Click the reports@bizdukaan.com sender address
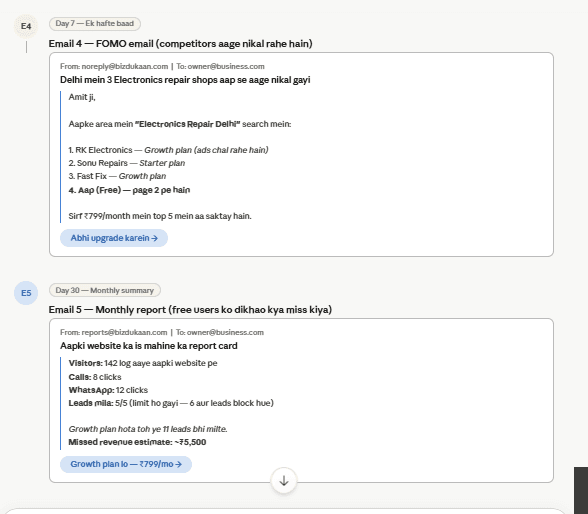 pyautogui.click(x=124, y=333)
